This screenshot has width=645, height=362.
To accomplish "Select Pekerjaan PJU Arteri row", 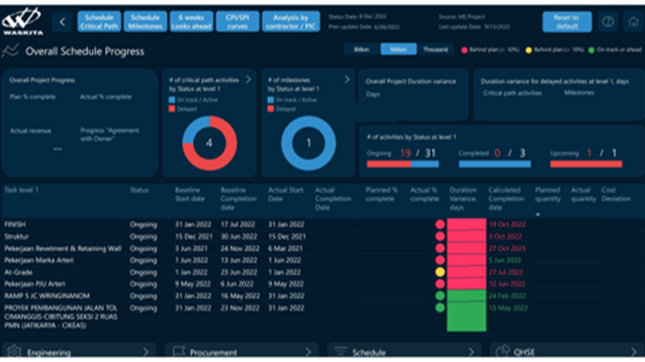I will point(35,284).
